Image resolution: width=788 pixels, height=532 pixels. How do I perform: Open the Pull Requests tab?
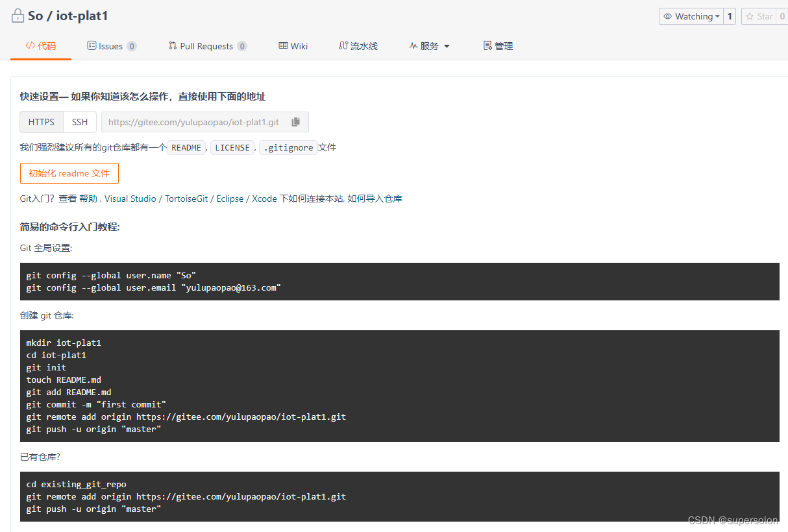coord(208,45)
